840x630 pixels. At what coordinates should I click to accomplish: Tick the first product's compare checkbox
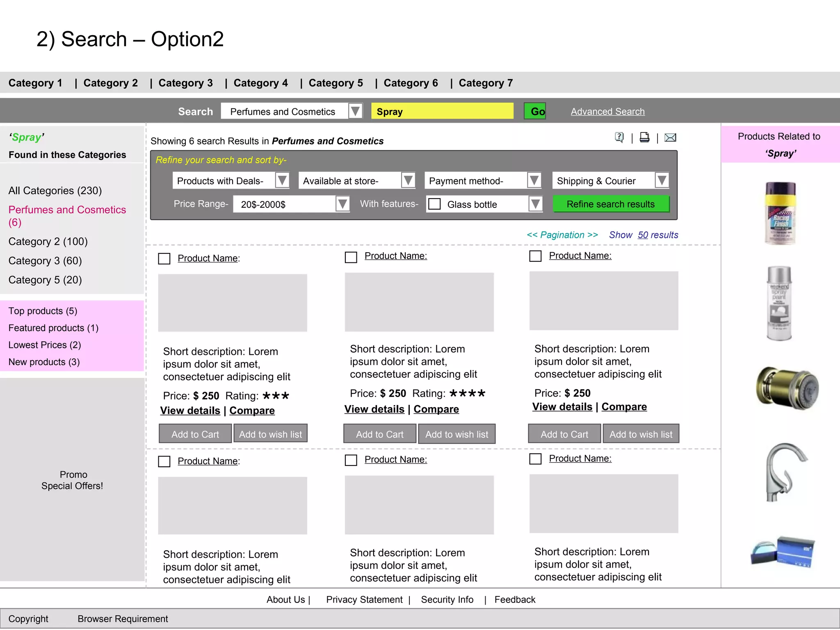pyautogui.click(x=164, y=258)
